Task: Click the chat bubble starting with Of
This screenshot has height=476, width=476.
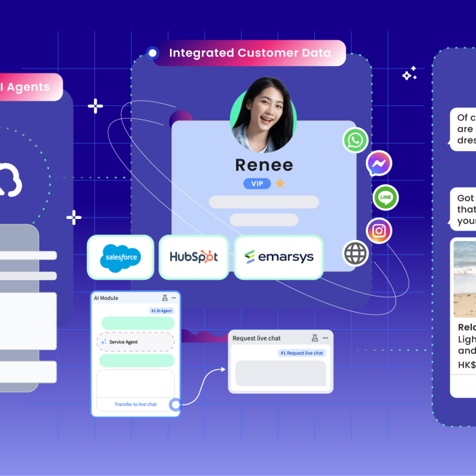Action: point(463,129)
